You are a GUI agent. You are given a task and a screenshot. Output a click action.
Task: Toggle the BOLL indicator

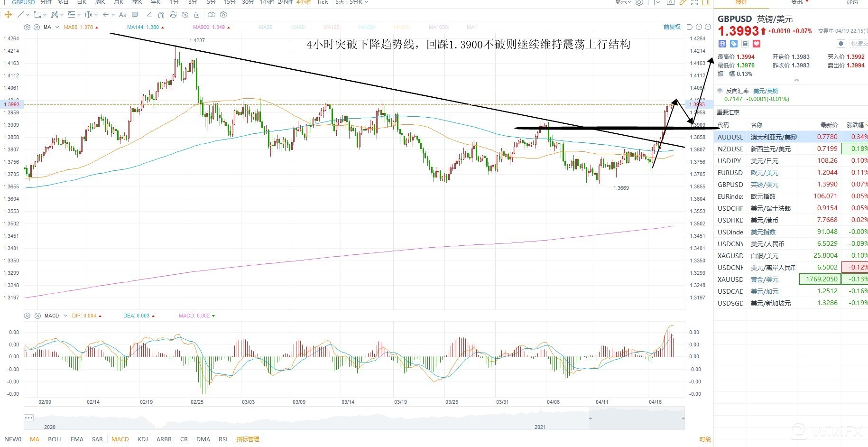click(55, 439)
